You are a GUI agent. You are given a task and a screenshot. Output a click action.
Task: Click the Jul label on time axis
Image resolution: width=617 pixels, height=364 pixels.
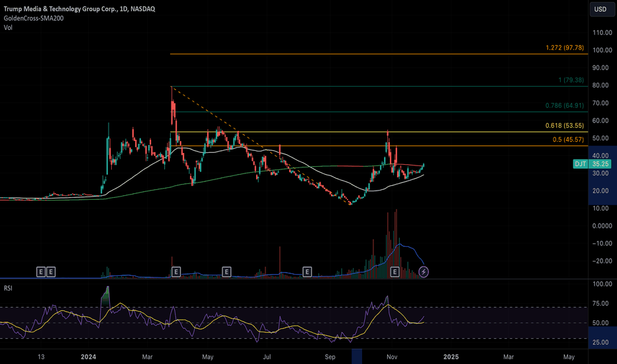(x=267, y=357)
